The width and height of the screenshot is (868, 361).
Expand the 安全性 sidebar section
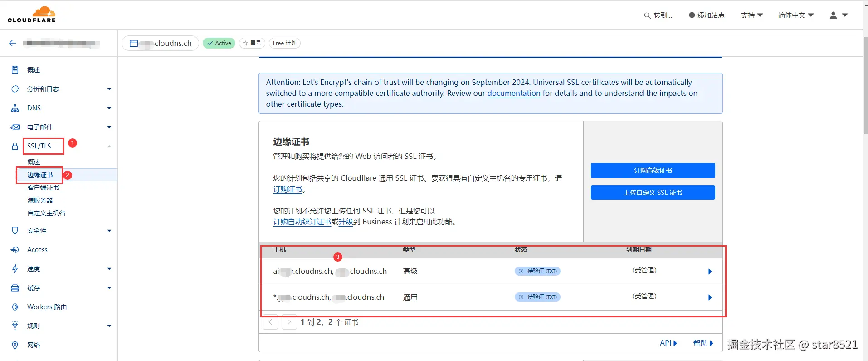109,231
